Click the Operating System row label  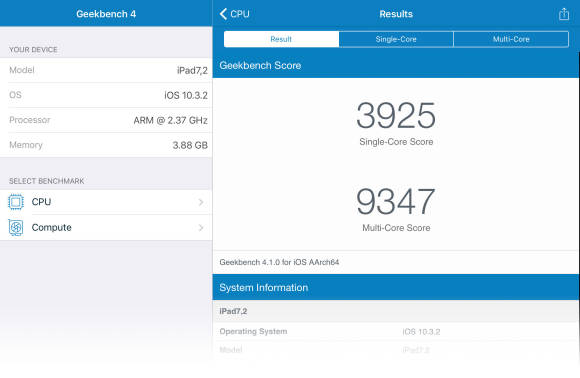point(253,331)
